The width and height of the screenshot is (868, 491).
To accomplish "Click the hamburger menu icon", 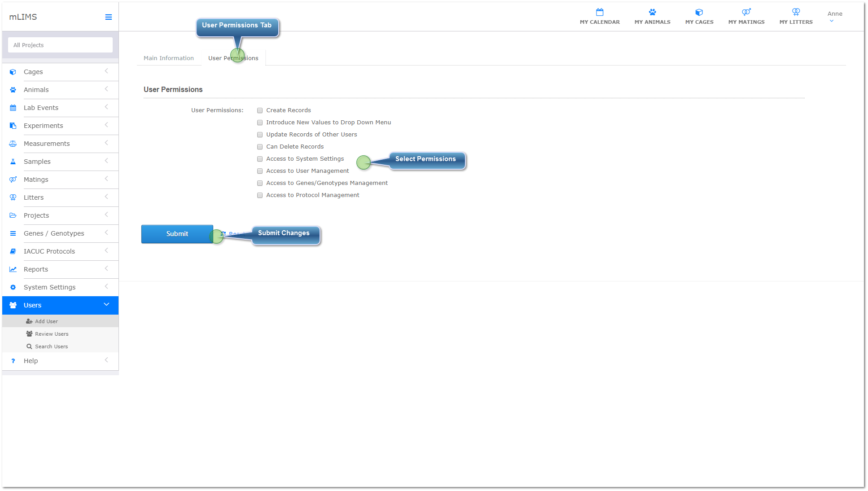I will [x=108, y=17].
